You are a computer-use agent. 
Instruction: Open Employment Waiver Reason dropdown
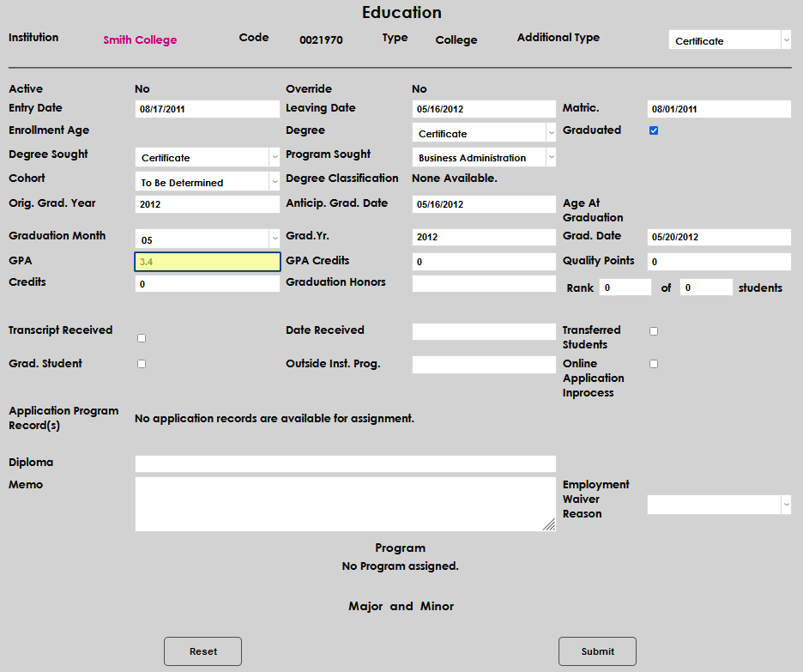coord(719,505)
